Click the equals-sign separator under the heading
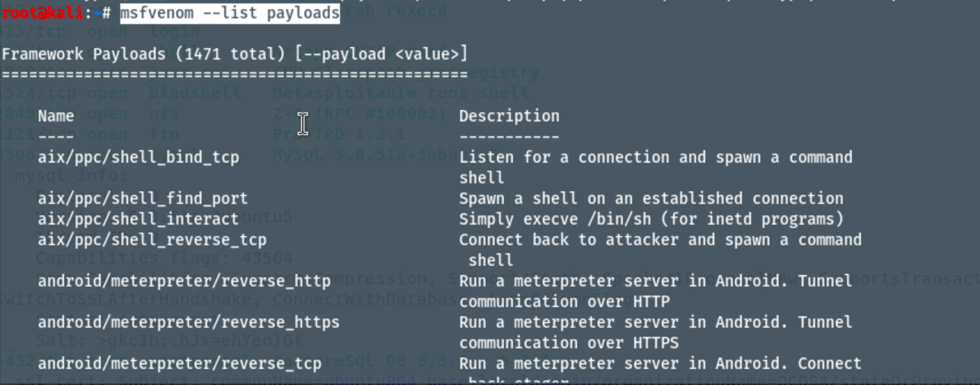 [234, 74]
